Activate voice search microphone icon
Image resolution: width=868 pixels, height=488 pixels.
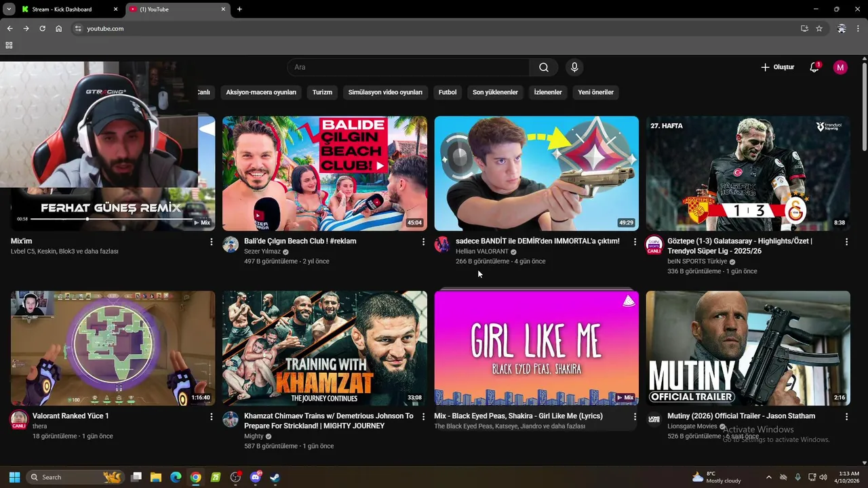pyautogui.click(x=574, y=67)
